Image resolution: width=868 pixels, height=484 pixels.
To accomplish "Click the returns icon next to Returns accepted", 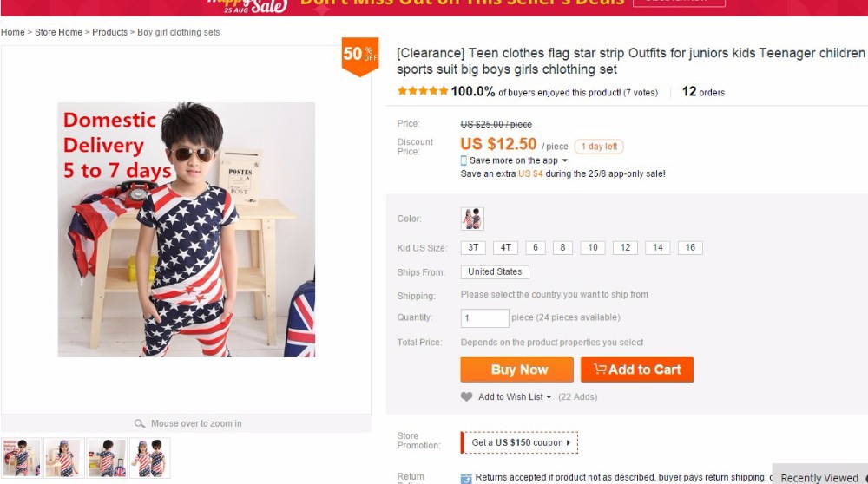I will click(466, 478).
